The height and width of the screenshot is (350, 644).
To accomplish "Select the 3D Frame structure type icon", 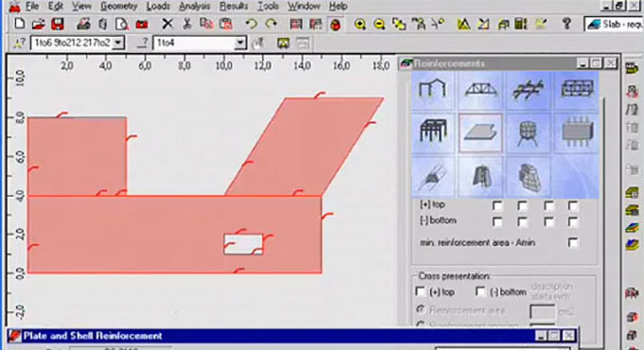I will click(x=433, y=133).
